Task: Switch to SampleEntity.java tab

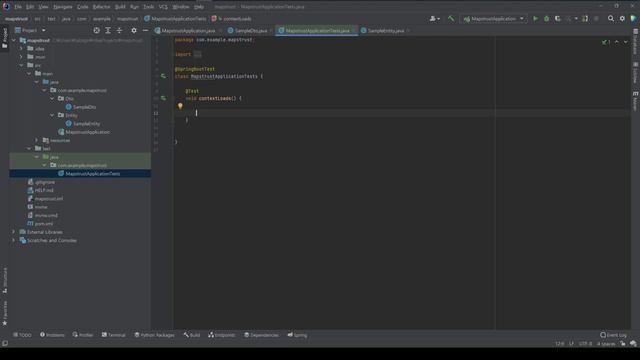Action: point(385,30)
